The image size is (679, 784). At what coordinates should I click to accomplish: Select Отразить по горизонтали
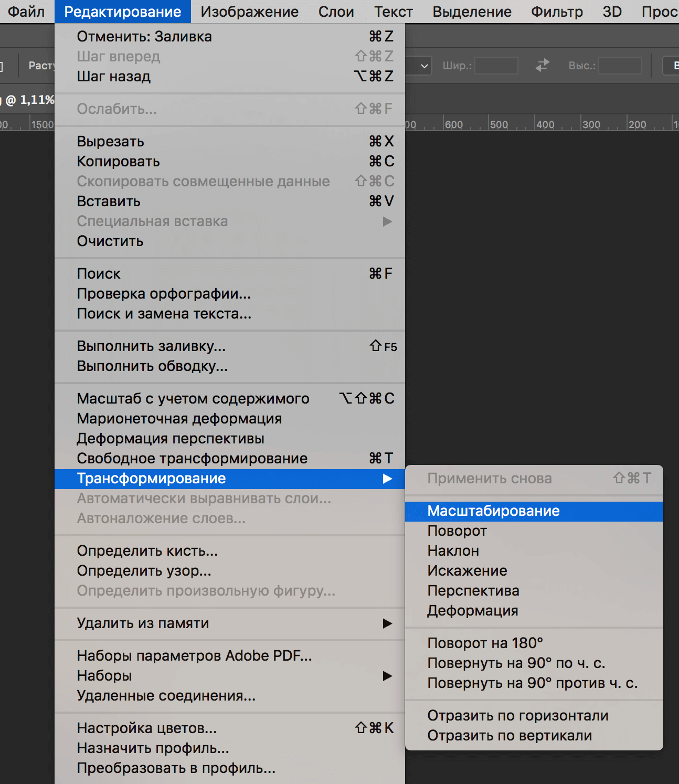tap(518, 715)
